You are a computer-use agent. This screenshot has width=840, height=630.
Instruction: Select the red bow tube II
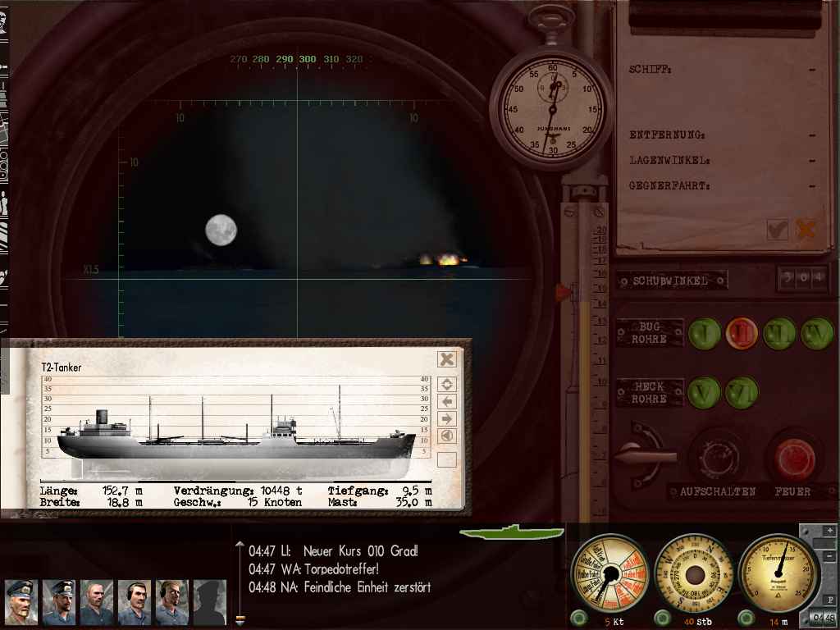click(742, 333)
